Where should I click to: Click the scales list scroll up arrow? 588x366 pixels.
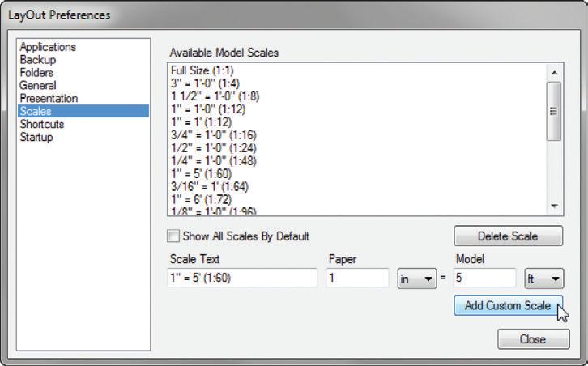(x=554, y=72)
